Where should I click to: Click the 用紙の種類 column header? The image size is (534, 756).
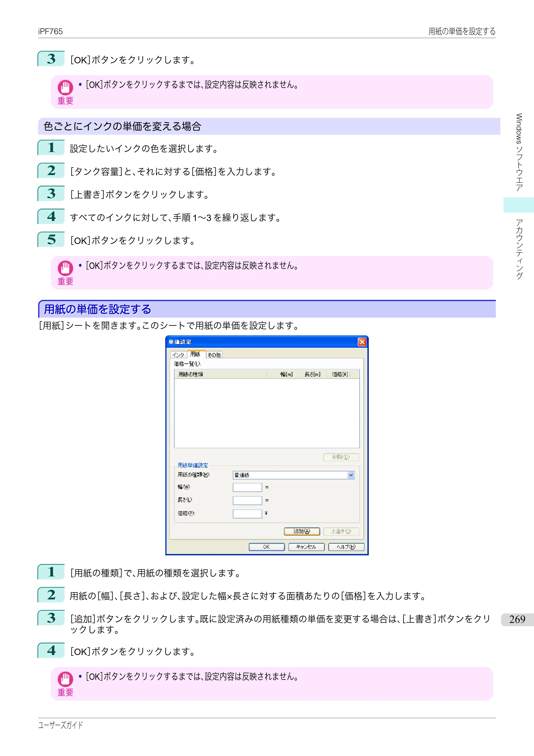tap(221, 374)
